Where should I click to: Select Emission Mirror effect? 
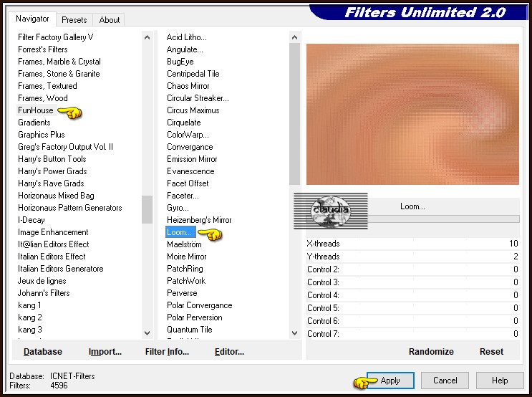[192, 159]
